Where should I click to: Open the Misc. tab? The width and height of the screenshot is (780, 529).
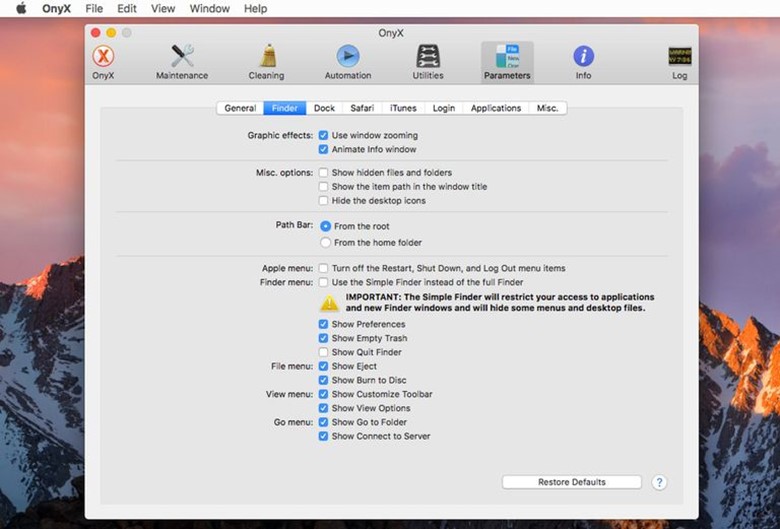[x=547, y=108]
